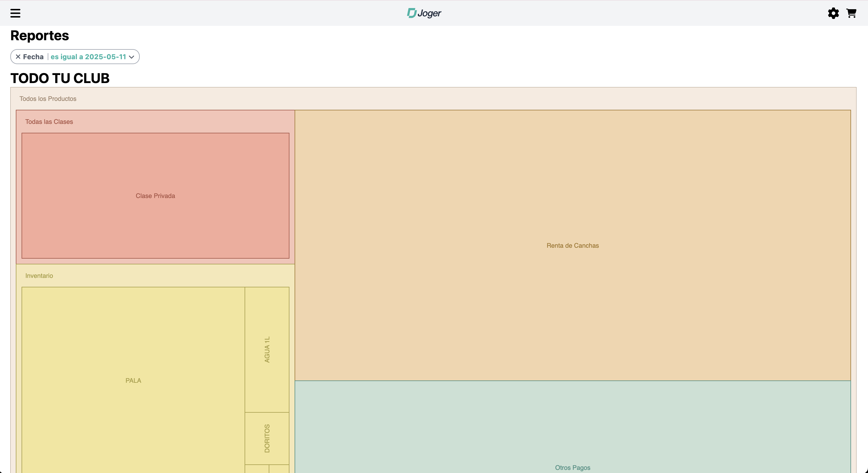The height and width of the screenshot is (473, 868).
Task: Click the AGUA 1L treemap block
Action: [x=267, y=349]
